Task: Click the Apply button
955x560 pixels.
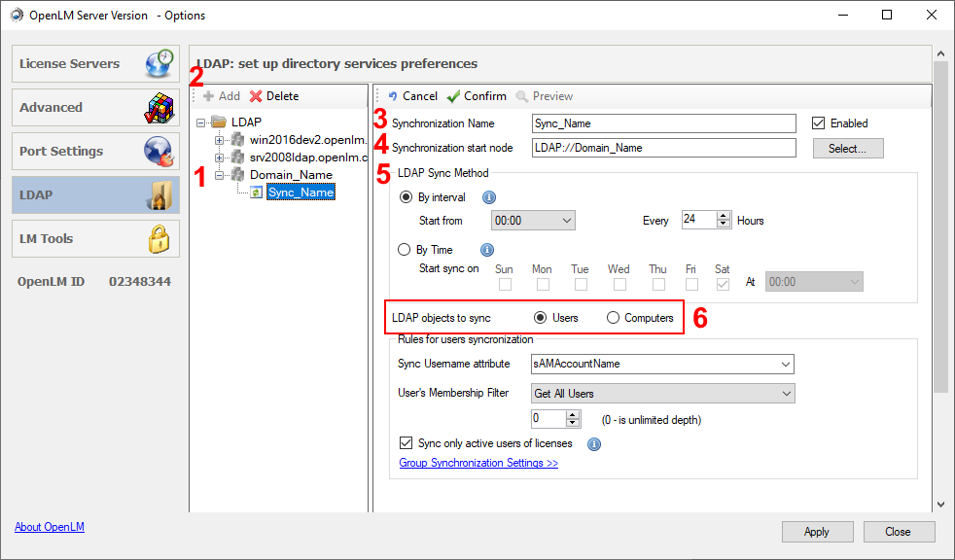Action: (x=817, y=532)
